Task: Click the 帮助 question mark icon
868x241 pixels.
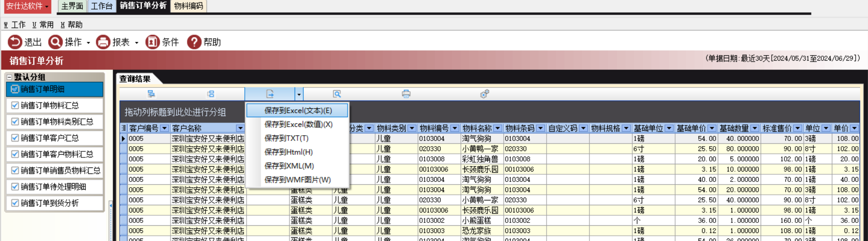Action: [x=194, y=42]
